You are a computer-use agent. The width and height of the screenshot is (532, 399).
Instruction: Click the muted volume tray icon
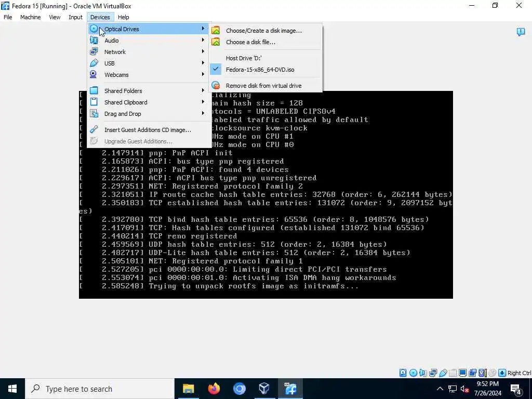465,389
